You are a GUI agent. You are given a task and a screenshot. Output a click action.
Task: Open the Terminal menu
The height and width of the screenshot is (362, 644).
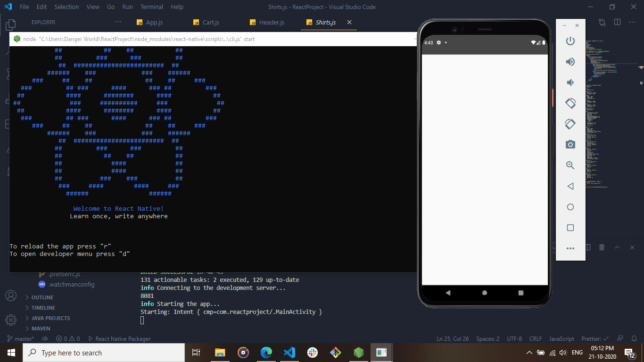(x=152, y=7)
